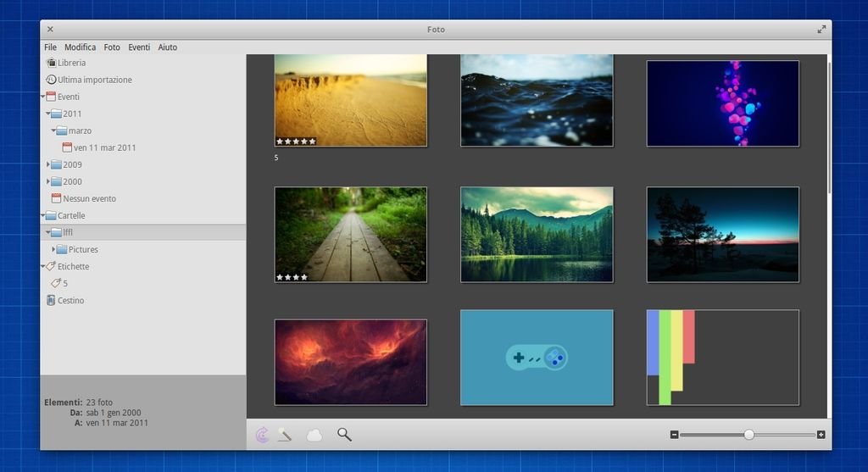Select Ultima importazione in the sidebar
This screenshot has height=472, width=868.
click(94, 80)
